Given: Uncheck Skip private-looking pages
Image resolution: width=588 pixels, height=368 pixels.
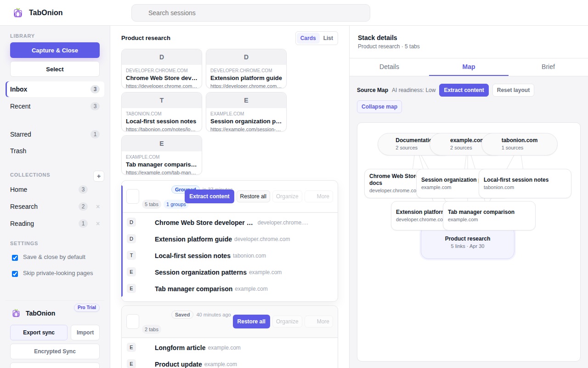Looking at the screenshot, I should pyautogui.click(x=15, y=273).
